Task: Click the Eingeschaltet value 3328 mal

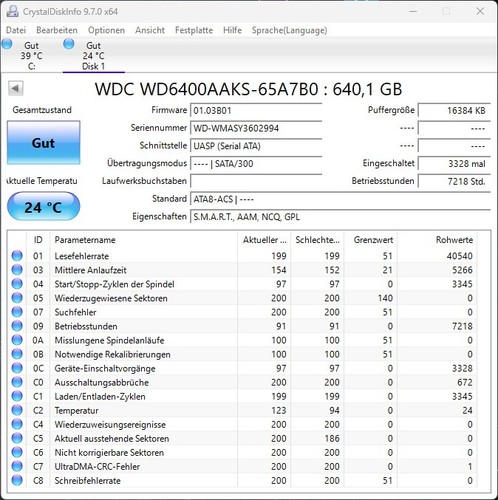Action: (454, 164)
